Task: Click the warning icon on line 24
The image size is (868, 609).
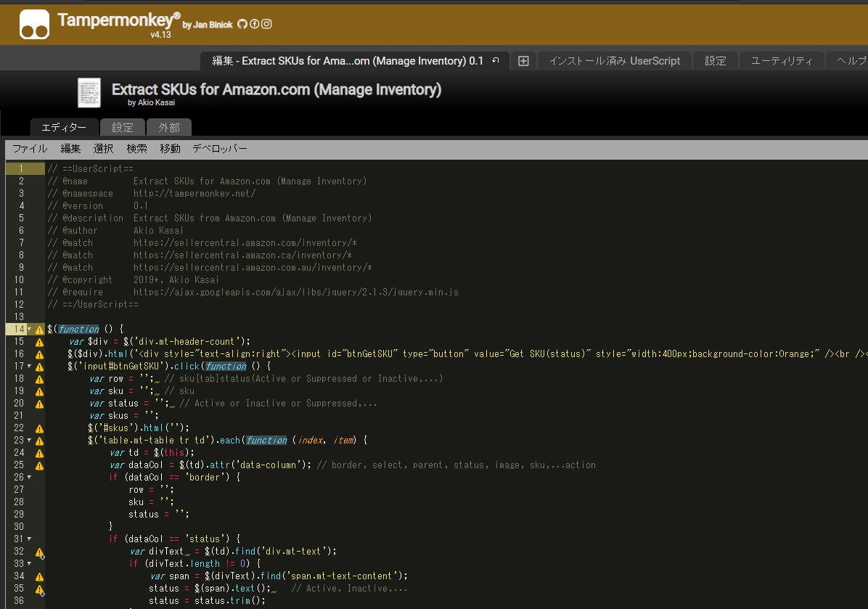Action: (39, 453)
